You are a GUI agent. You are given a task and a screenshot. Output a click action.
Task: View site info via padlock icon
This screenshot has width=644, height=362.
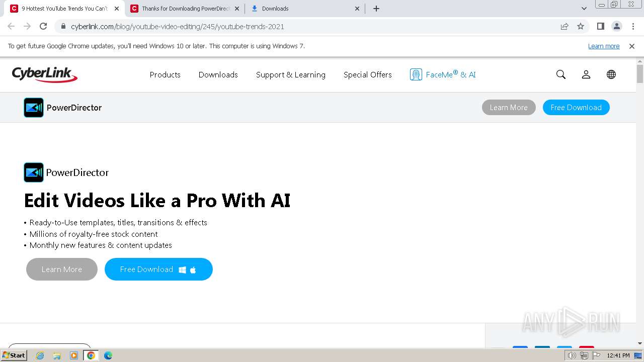click(63, 26)
